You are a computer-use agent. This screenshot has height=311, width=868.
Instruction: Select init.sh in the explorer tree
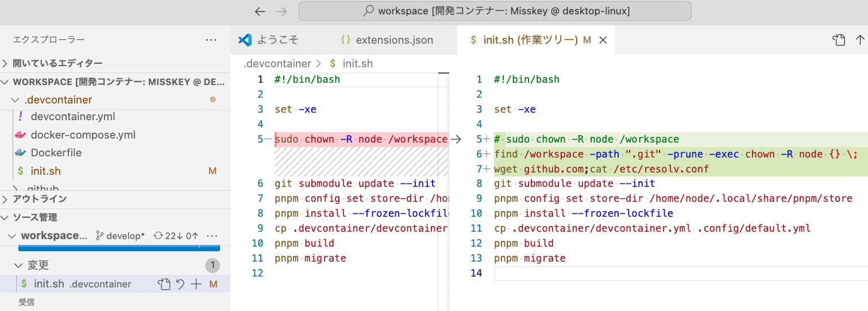click(115, 171)
